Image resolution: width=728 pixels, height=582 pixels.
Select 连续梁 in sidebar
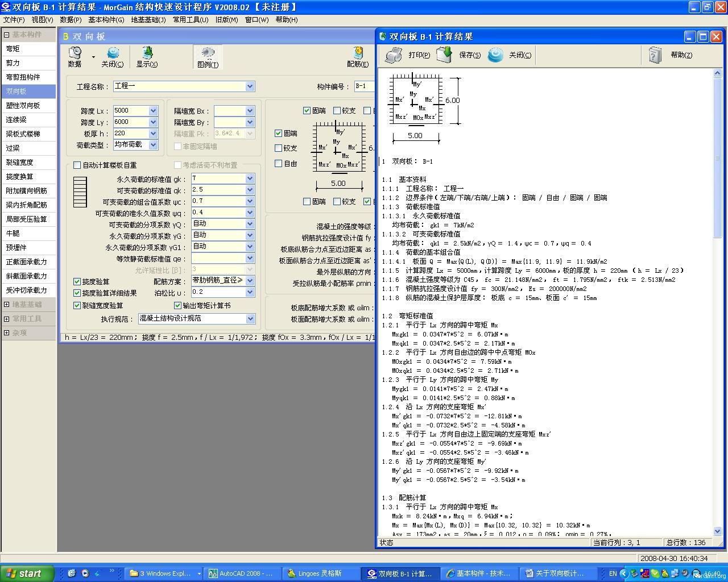28,120
